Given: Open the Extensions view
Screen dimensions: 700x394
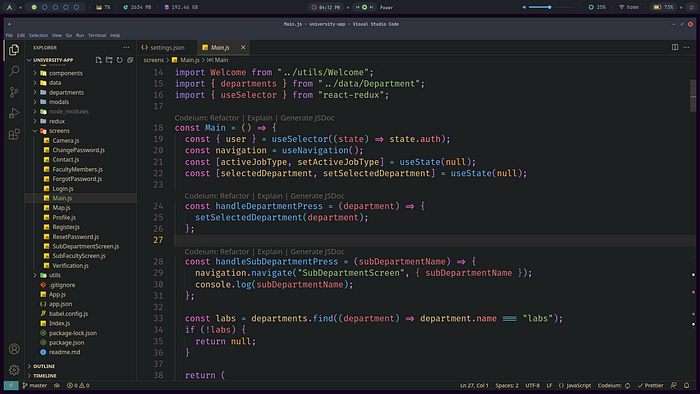Looking at the screenshot, I should [14, 134].
